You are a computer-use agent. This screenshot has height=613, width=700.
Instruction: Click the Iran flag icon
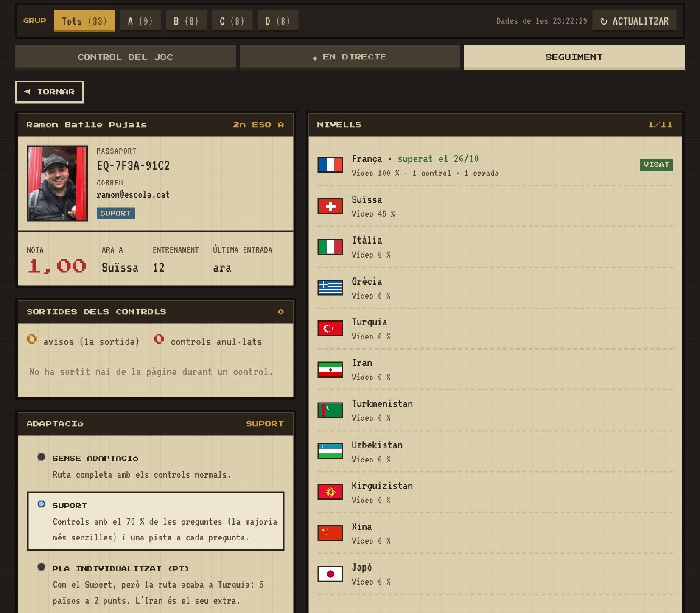[330, 369]
